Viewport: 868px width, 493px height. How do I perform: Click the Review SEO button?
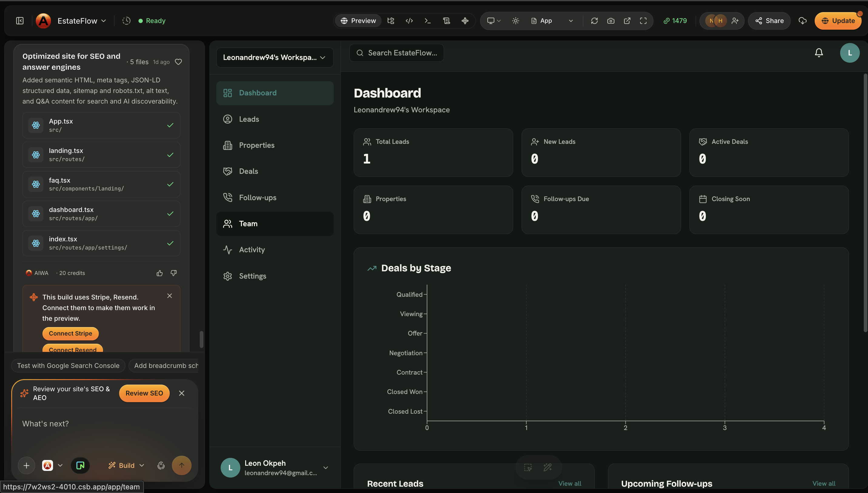pos(144,393)
